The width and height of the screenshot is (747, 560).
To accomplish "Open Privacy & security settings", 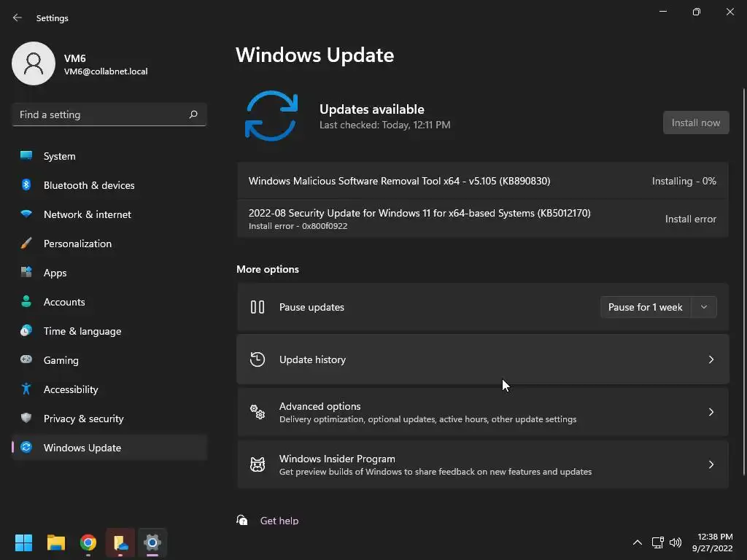I will [x=109, y=419].
